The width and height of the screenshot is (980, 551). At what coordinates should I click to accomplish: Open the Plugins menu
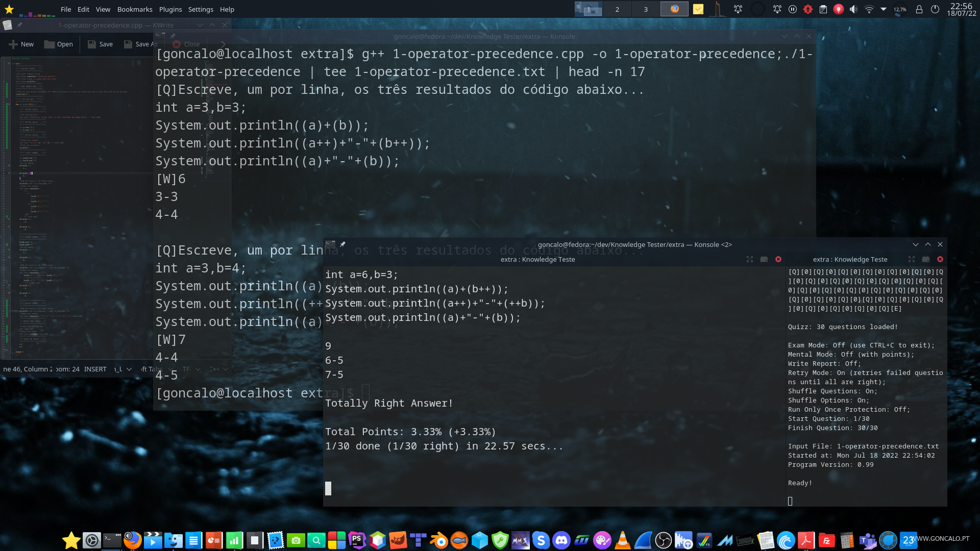pos(170,9)
